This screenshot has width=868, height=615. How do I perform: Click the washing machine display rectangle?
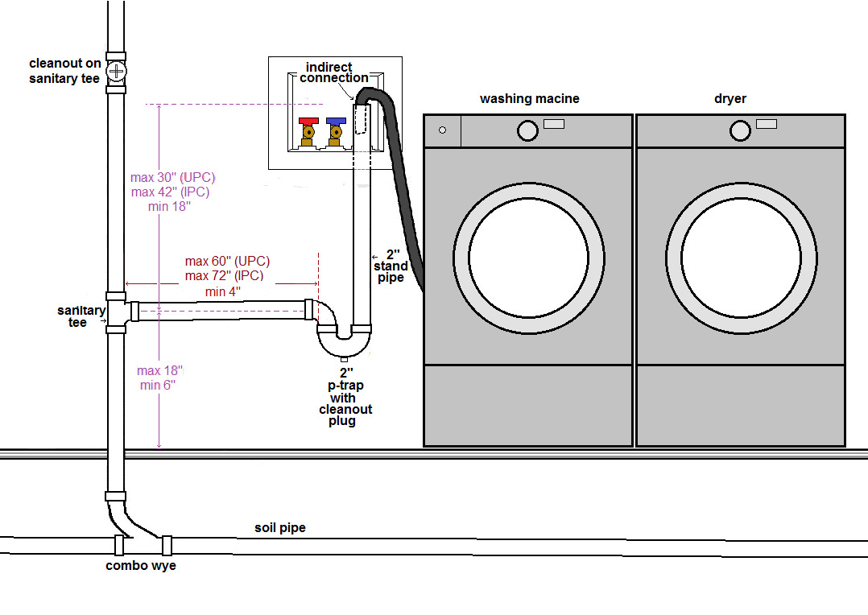coord(554,124)
